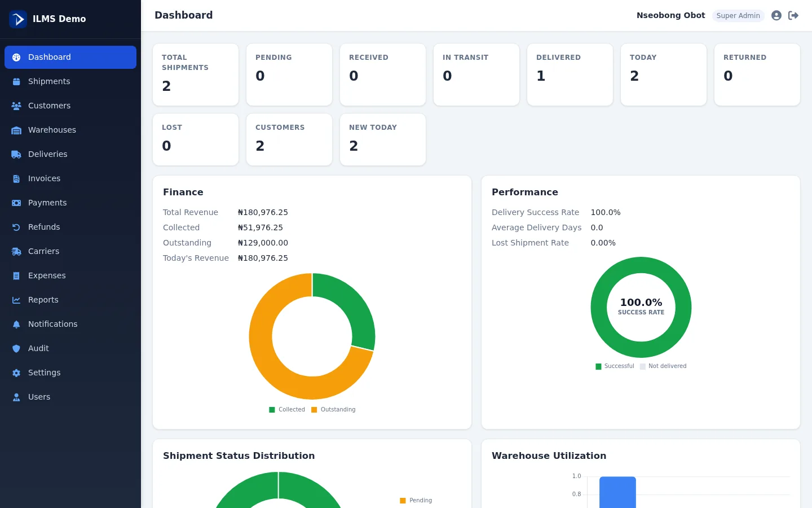
Task: Click the Reports chart icon
Action: click(16, 300)
